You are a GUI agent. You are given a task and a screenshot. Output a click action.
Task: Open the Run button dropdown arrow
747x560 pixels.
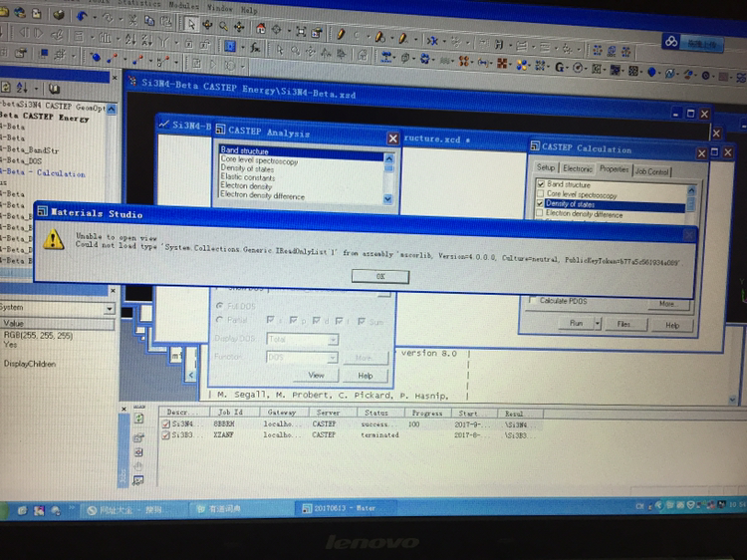(x=598, y=324)
